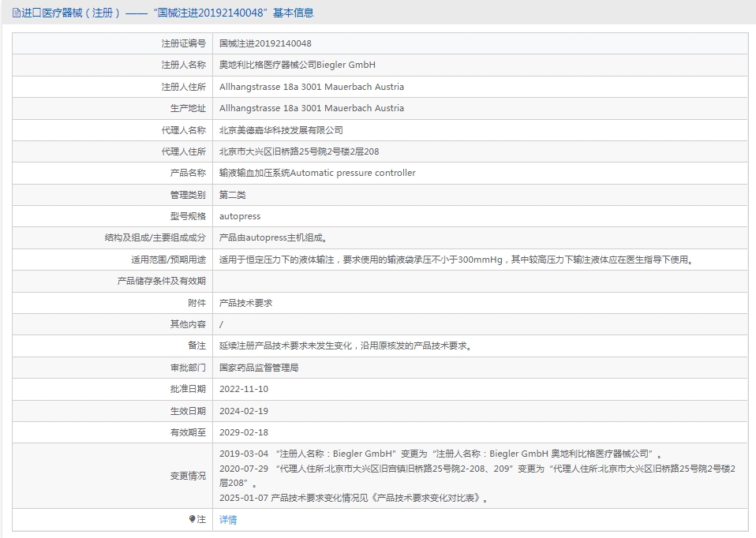Click the 产品技术要求 attachment entry
Screen dimensions: 756x538
point(245,303)
